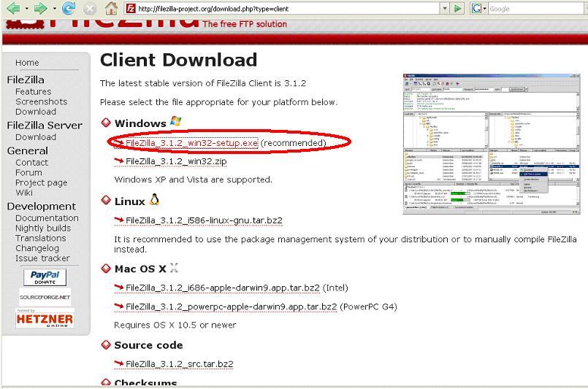The width and height of the screenshot is (588, 389).
Task: Click the red diamond bullet beside Mac OS X
Action: pyautogui.click(x=106, y=269)
